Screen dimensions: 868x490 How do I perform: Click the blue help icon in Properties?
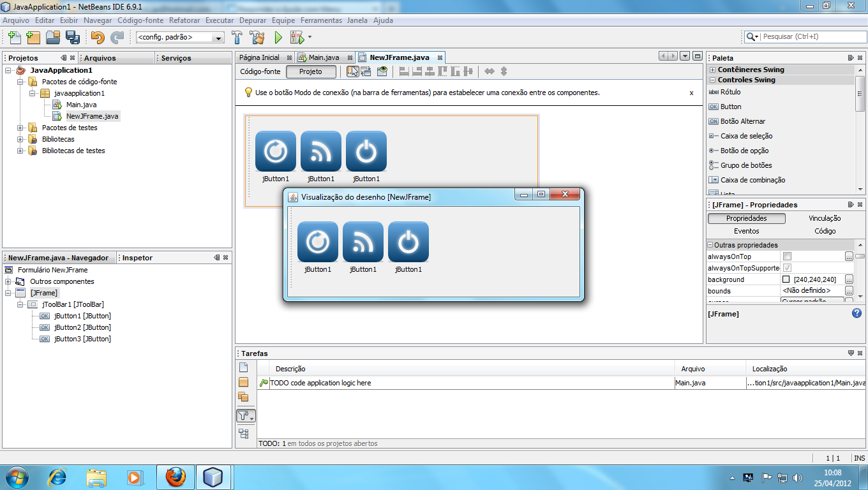click(857, 313)
